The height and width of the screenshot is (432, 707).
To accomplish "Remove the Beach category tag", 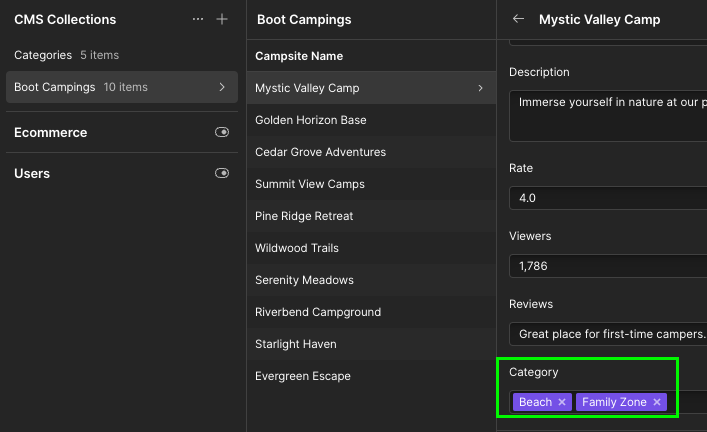I will coord(562,402).
